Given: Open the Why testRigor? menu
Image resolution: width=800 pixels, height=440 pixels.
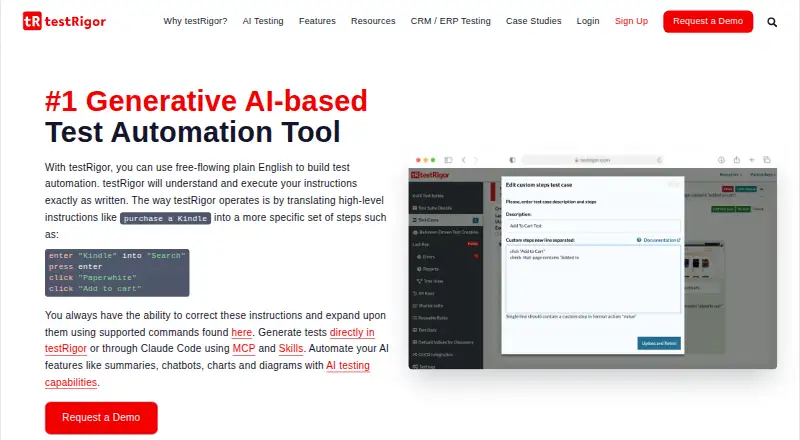Looking at the screenshot, I should pos(195,21).
